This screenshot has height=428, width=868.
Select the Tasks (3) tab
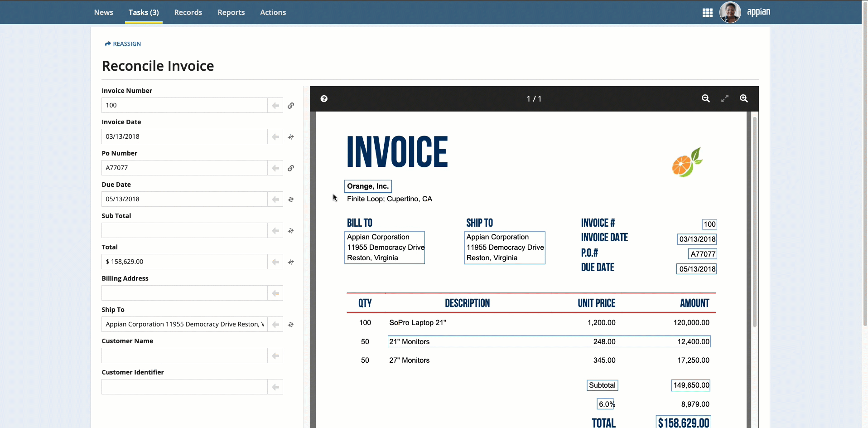coord(144,12)
